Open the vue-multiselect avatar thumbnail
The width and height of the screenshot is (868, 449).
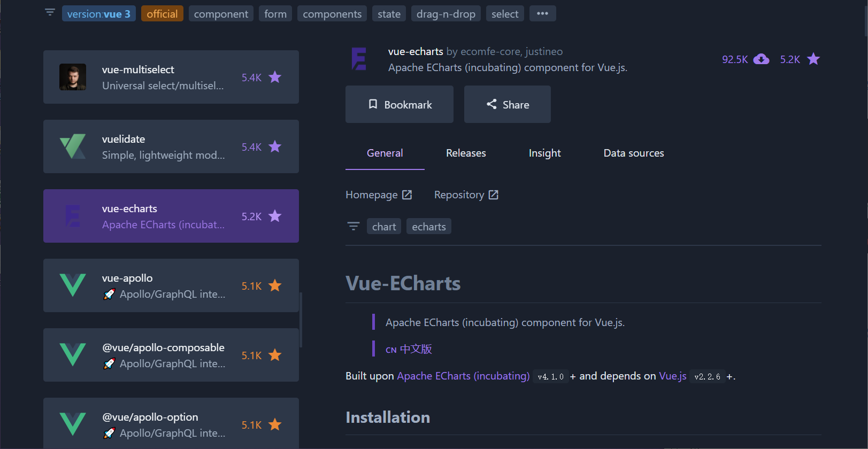click(x=73, y=77)
